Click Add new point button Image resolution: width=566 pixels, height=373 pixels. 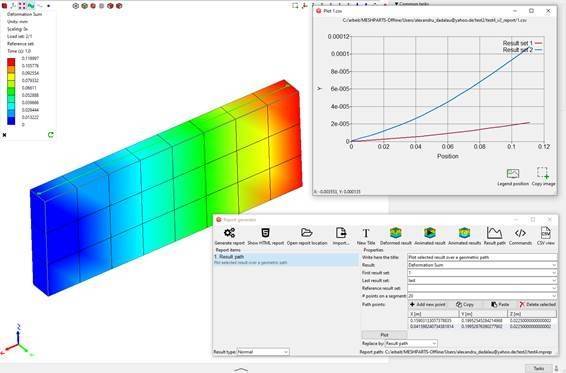point(428,305)
